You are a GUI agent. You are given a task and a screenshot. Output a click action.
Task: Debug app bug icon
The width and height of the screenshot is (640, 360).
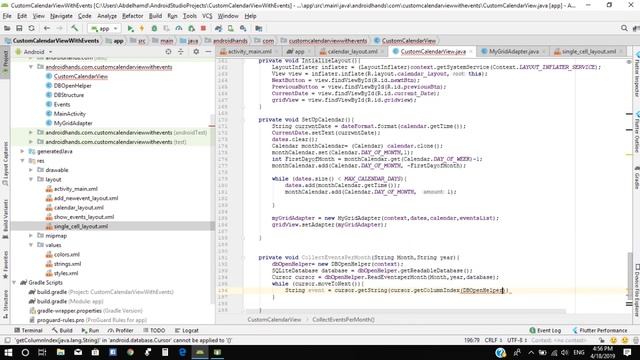pos(154,28)
